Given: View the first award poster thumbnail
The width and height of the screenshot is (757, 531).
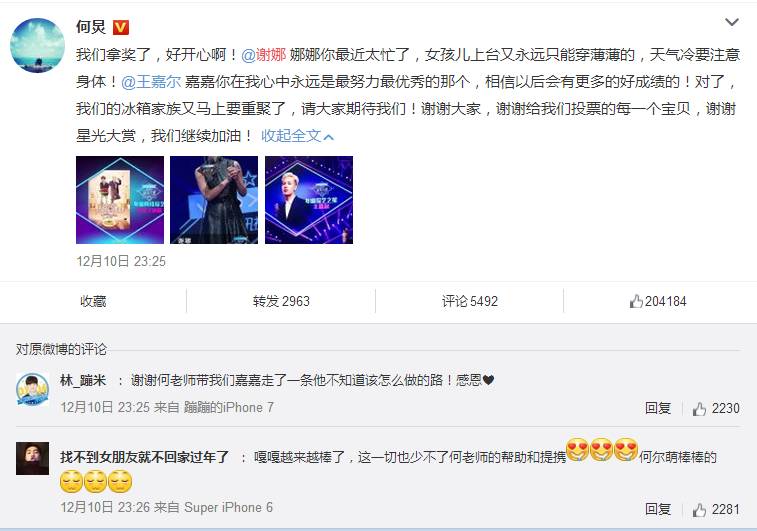Looking at the screenshot, I should 120,200.
